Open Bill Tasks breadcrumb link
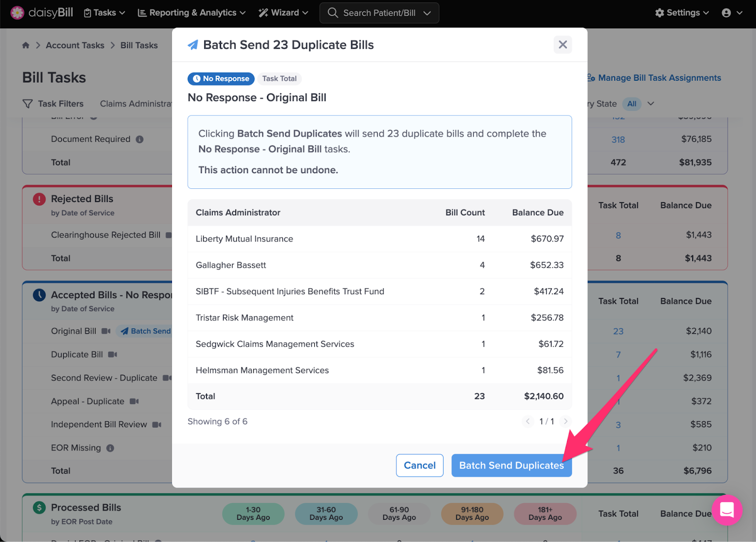This screenshot has height=542, width=756. point(139,45)
